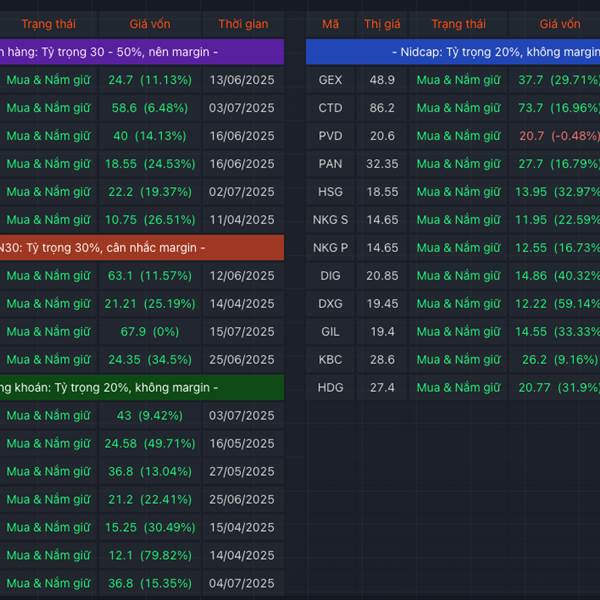
Task: Click the cost value '36.8 (15.35%)'
Action: 150,583
